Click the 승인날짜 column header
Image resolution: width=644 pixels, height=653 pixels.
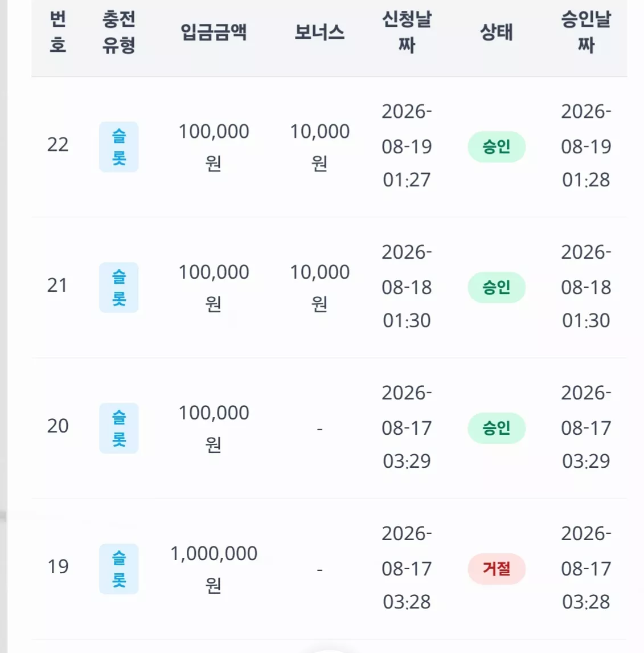point(586,32)
